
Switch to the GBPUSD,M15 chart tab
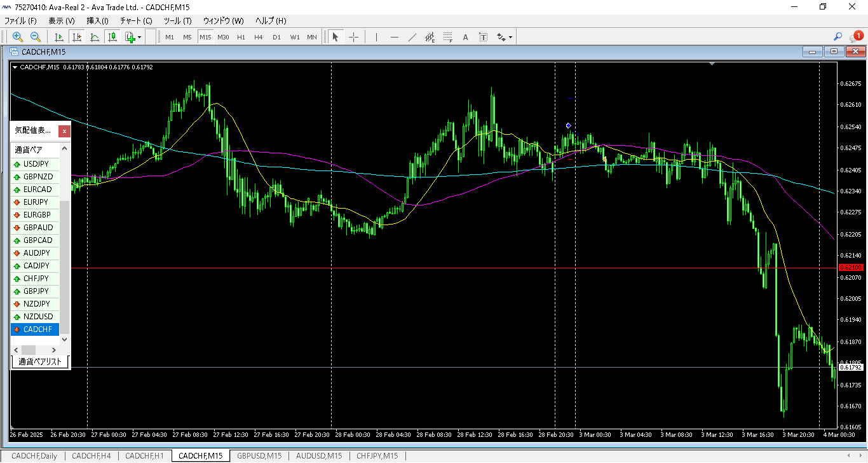point(259,456)
